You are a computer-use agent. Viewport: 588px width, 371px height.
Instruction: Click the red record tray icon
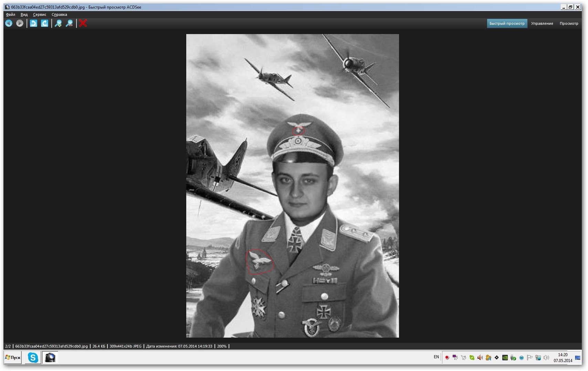coord(447,358)
